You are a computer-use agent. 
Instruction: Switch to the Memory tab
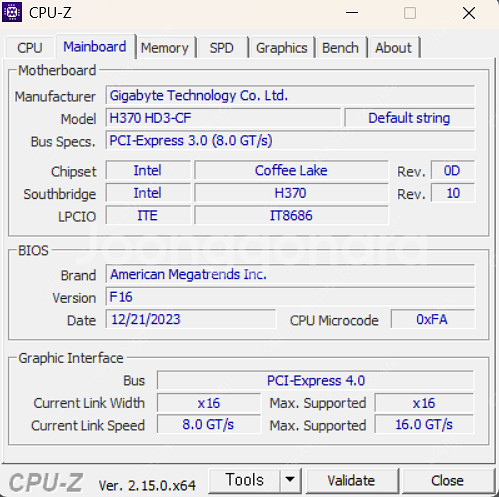pos(165,48)
